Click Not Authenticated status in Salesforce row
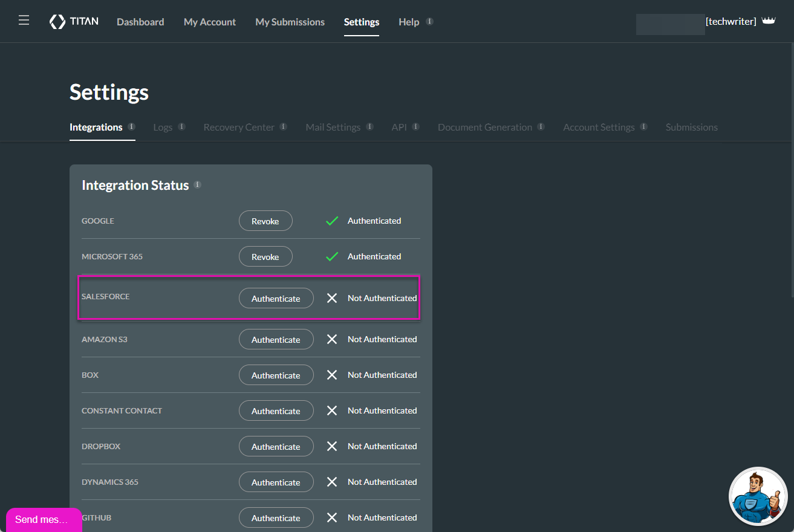Screen dimensions: 794x532 [x=382, y=298]
